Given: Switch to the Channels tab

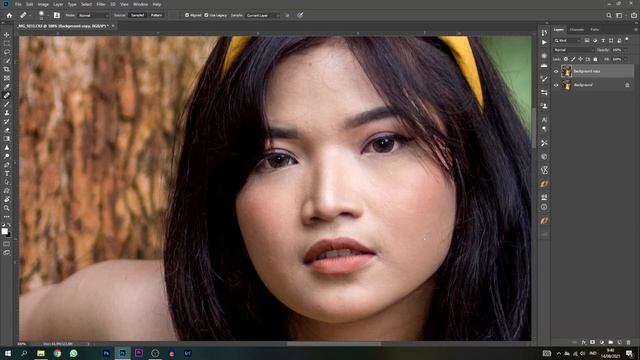Looking at the screenshot, I should click(x=577, y=29).
